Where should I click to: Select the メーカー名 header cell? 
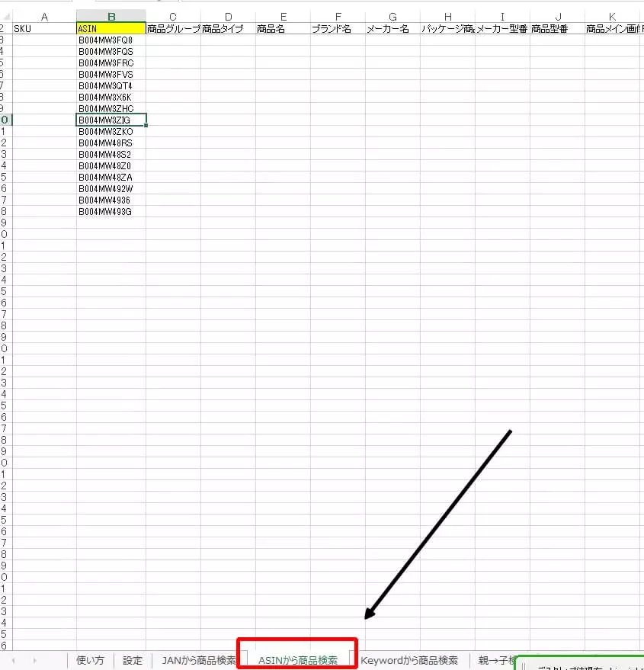tap(392, 28)
